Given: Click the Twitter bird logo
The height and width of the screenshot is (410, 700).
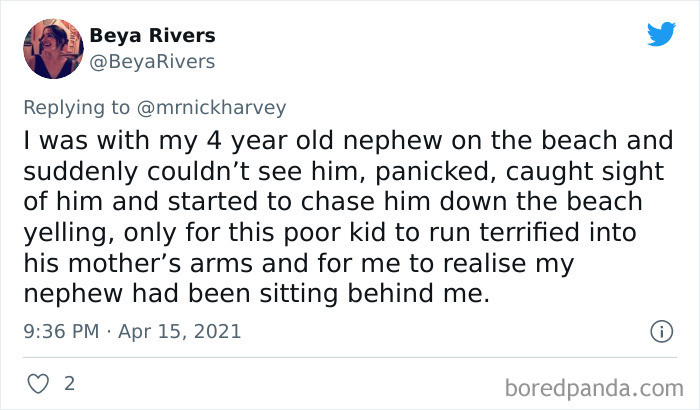Looking at the screenshot, I should tap(661, 33).
